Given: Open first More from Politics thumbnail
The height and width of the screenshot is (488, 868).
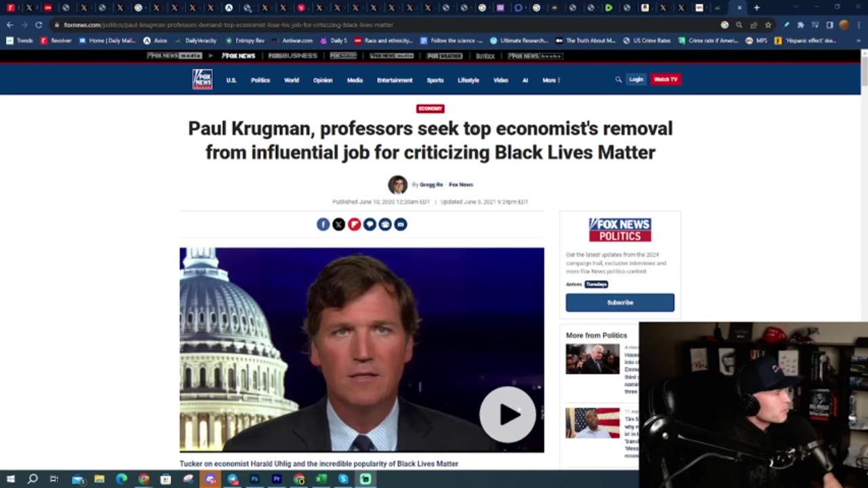Looking at the screenshot, I should point(593,359).
